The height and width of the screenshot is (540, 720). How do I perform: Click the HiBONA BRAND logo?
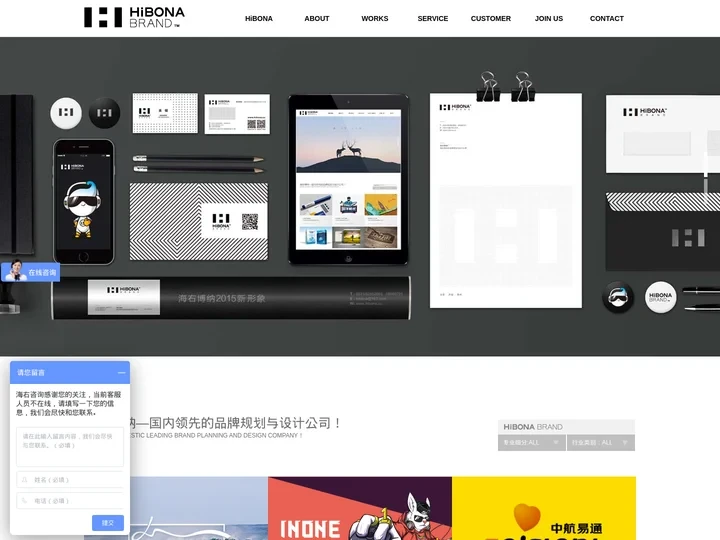point(134,17)
